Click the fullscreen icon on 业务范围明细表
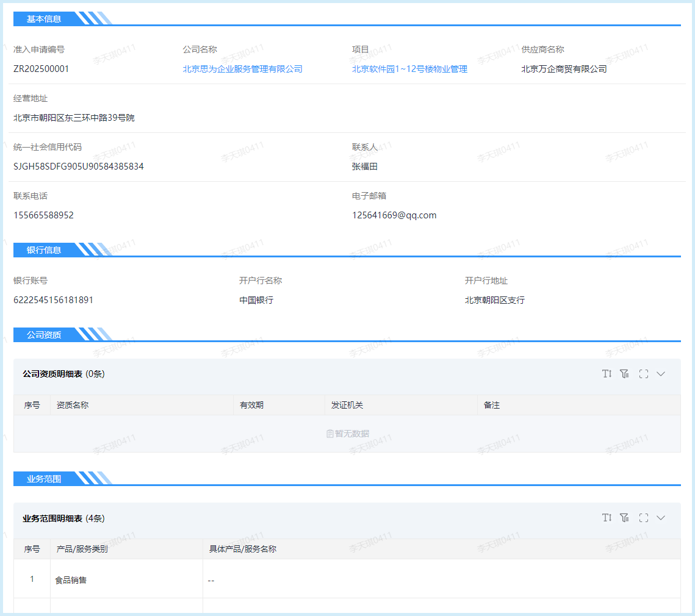Viewport: 695px width, 616px height. coord(643,517)
